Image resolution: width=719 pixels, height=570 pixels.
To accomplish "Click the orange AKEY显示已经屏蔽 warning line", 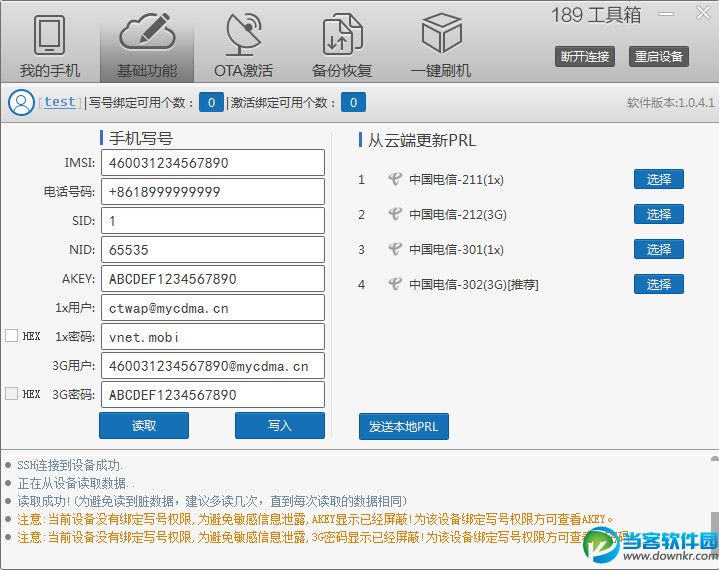I will point(315,519).
